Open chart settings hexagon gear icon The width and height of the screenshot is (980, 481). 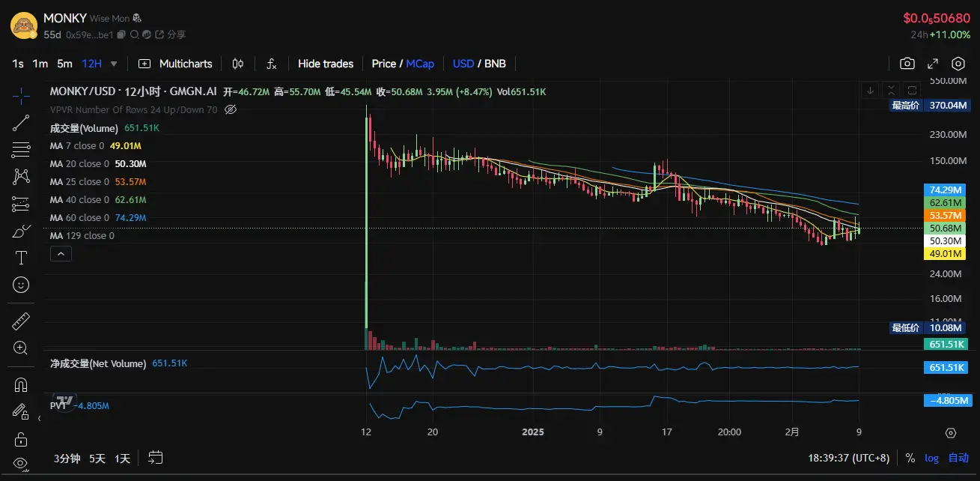(958, 64)
